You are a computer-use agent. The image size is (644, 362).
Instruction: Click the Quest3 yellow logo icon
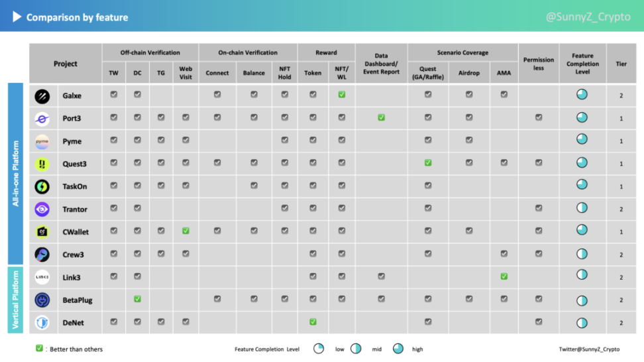(x=42, y=164)
